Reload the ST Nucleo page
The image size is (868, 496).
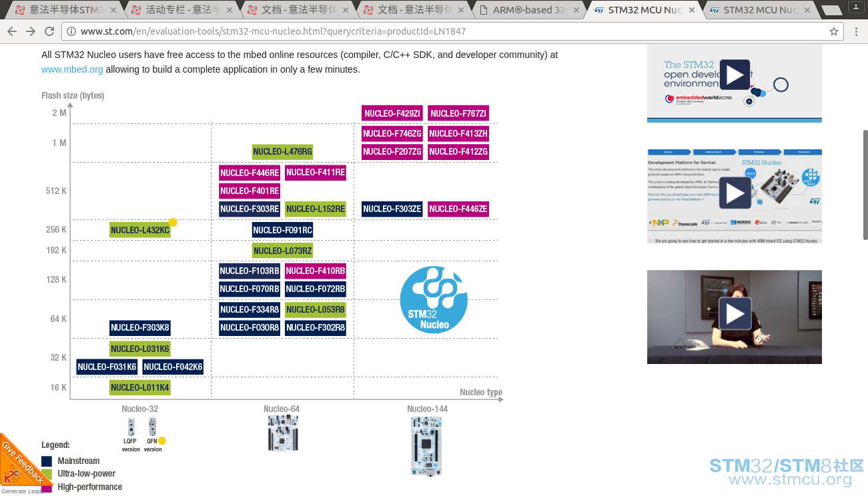[x=49, y=31]
